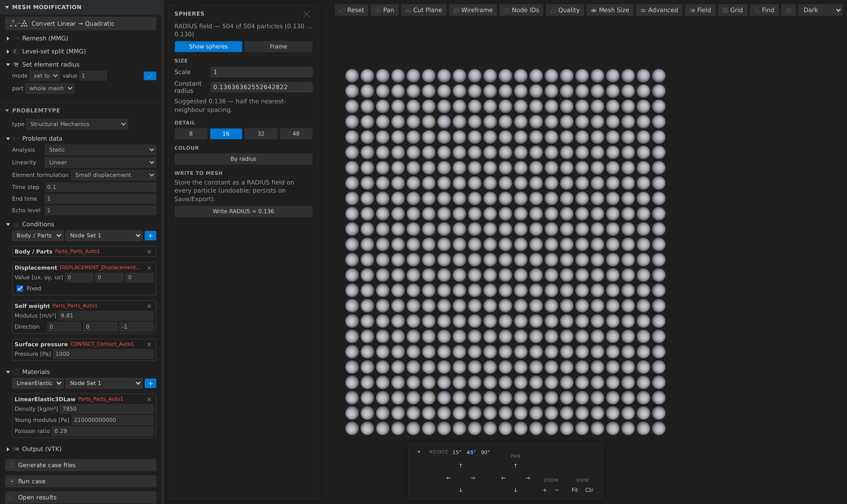Click the Scale input field
The width and height of the screenshot is (847, 504).
(x=261, y=72)
